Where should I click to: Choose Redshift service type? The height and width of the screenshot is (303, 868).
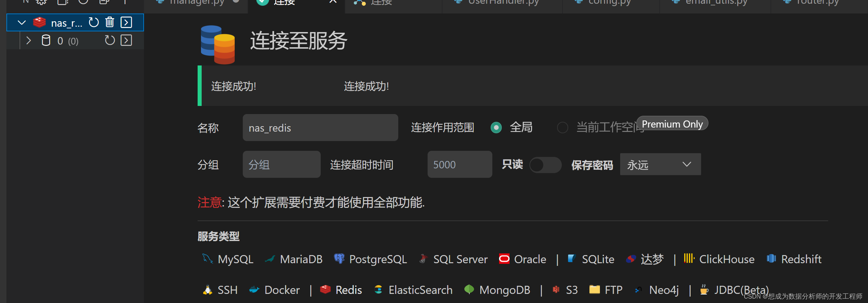[794, 259]
